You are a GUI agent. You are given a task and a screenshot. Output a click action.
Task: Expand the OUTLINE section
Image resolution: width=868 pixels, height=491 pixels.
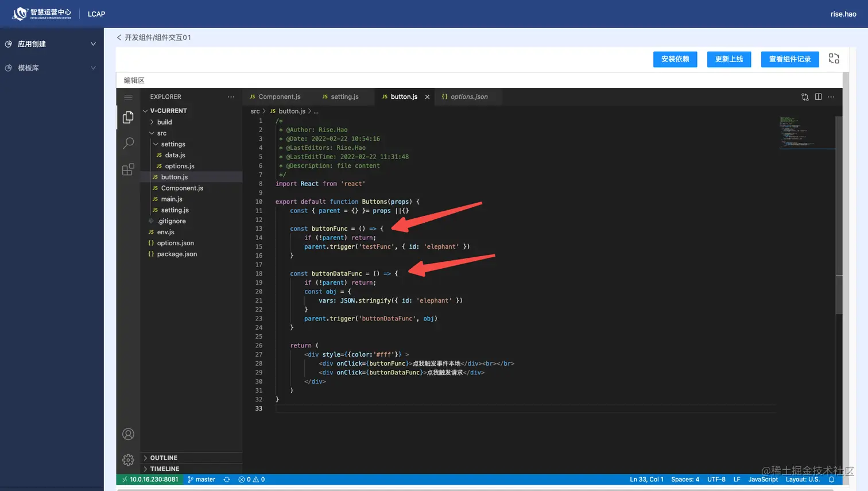[191, 458]
